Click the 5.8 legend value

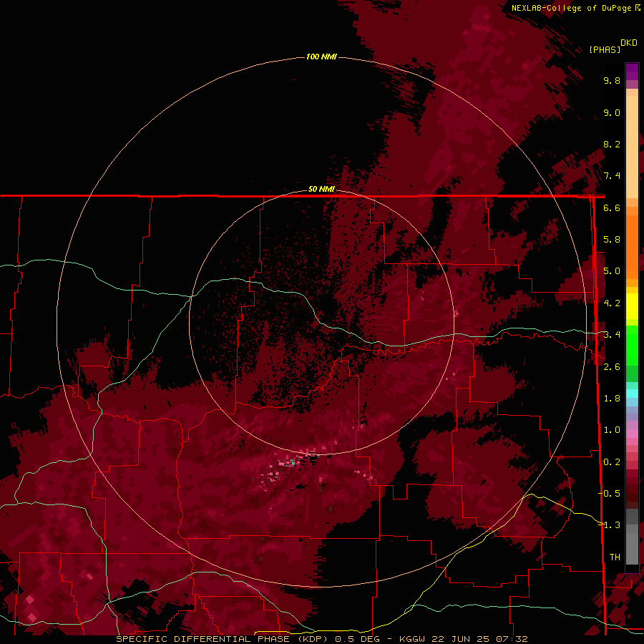point(612,240)
